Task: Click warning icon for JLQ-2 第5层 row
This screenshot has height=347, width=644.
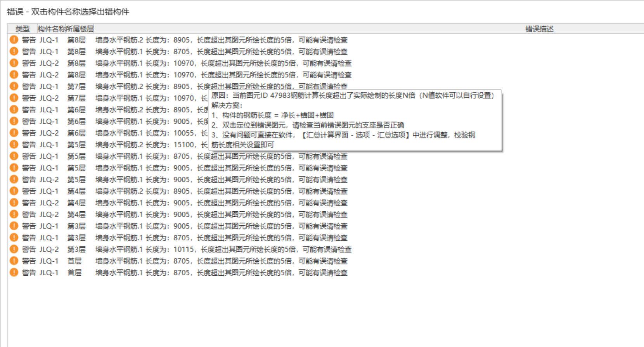Action: pyautogui.click(x=14, y=180)
